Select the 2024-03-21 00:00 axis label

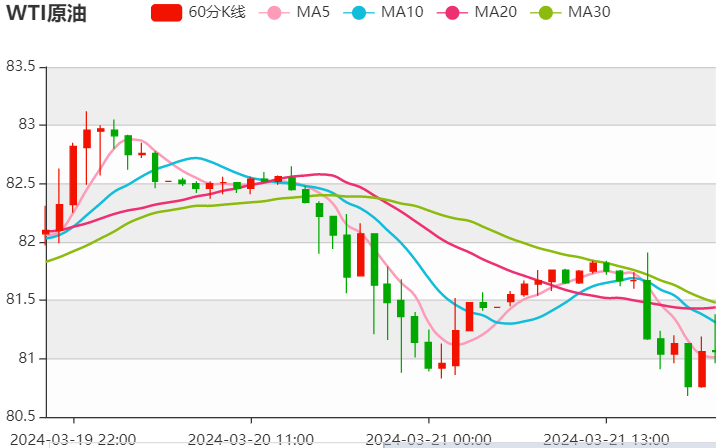tap(428, 438)
